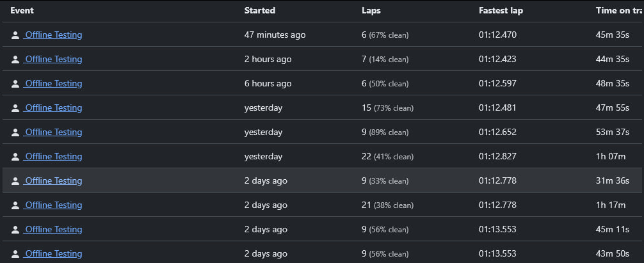644x263 pixels.
Task: Click person icon of 47 minutes ago session
Action: pos(15,35)
